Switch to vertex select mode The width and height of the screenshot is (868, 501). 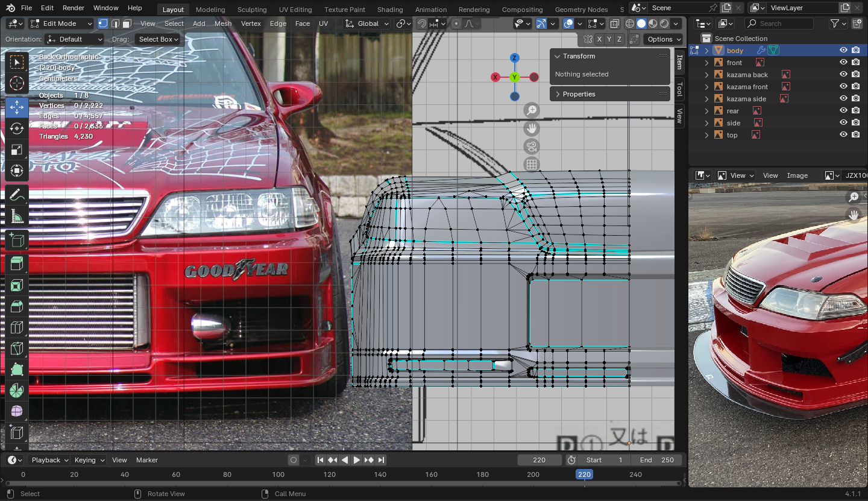click(x=103, y=24)
